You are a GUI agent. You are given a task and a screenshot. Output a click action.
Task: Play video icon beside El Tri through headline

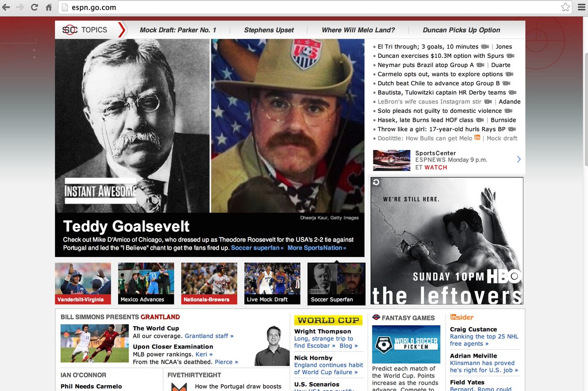[x=485, y=47]
